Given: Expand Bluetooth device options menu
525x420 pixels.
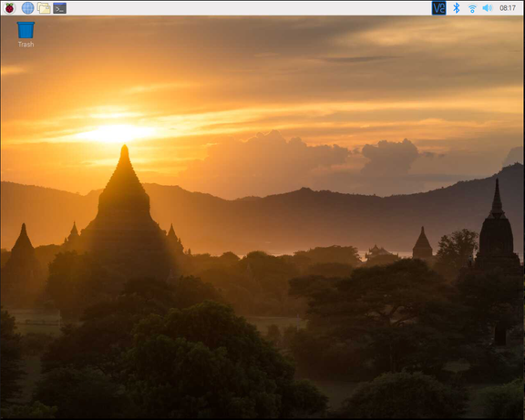Looking at the screenshot, I should pos(457,7).
